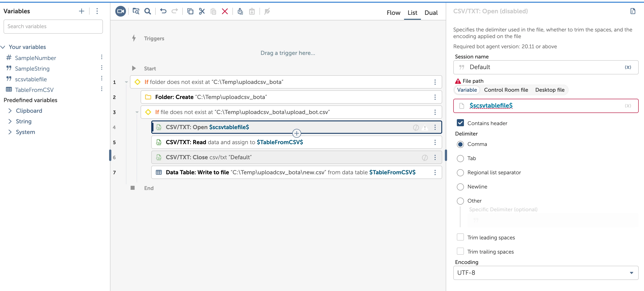Viewport: 644px width, 291px height.
Task: Paste action from clipboard icon
Action: click(x=213, y=12)
